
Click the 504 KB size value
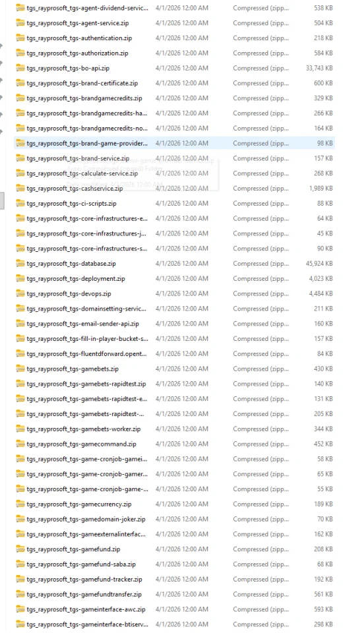tap(323, 23)
